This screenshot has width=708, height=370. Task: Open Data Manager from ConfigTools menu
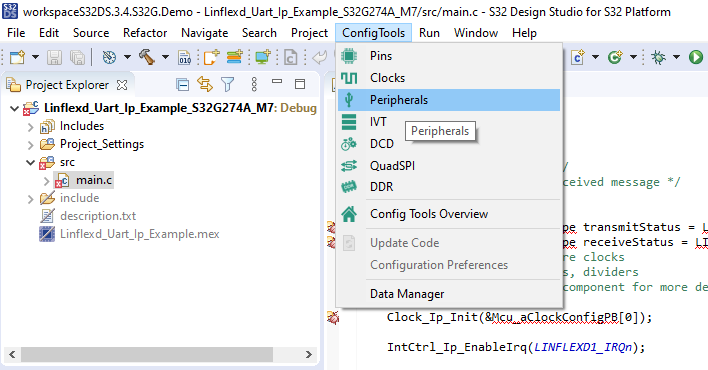pos(449,294)
